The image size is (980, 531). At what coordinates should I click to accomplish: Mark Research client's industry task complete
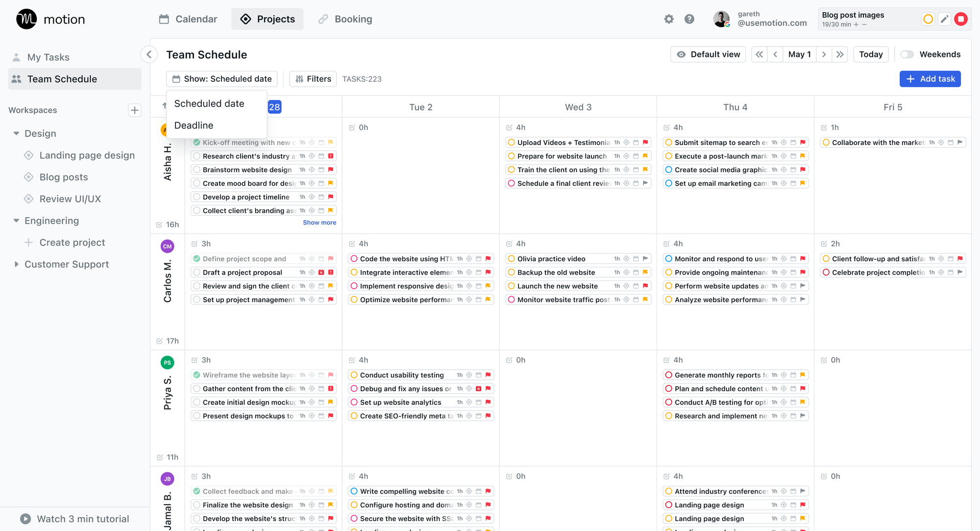tap(196, 156)
